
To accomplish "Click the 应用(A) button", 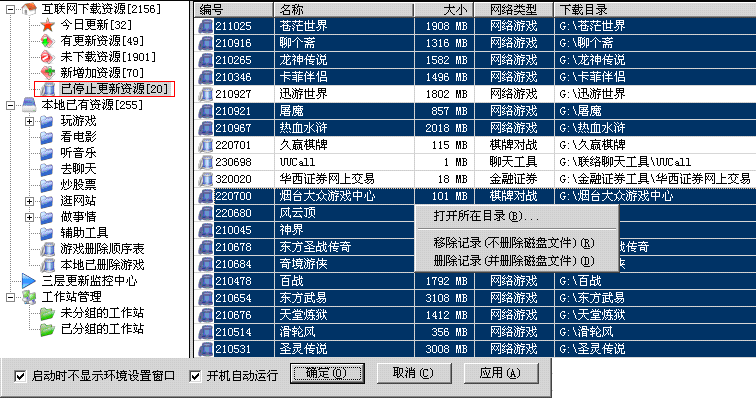I will click(500, 373).
